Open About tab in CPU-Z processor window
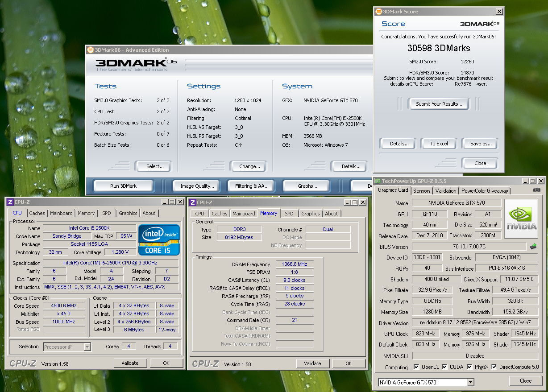The width and height of the screenshot is (548, 392). [149, 213]
